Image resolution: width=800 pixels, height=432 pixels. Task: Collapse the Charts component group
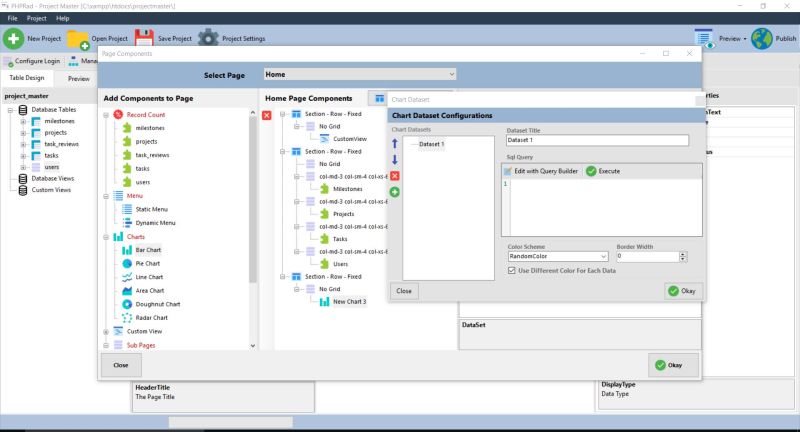[106, 237]
